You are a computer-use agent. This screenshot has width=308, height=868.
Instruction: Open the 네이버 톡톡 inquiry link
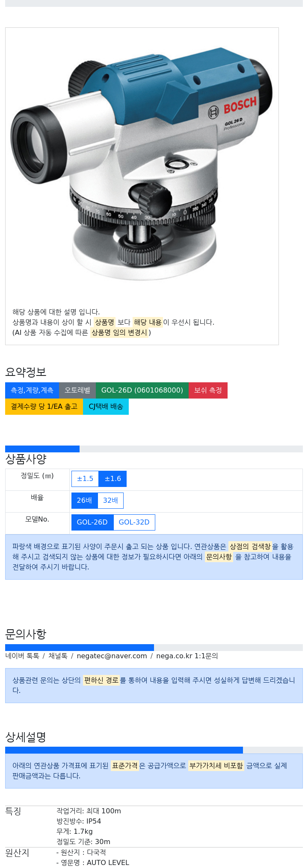[22, 656]
